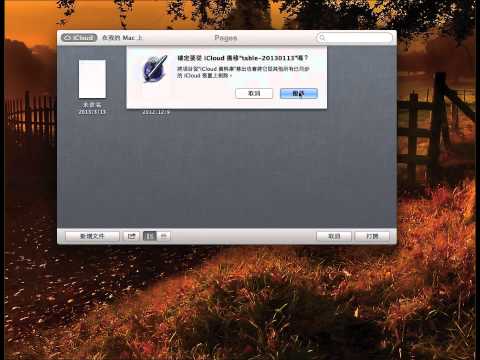
Task: Switch to list view
Action: pyautogui.click(x=164, y=236)
